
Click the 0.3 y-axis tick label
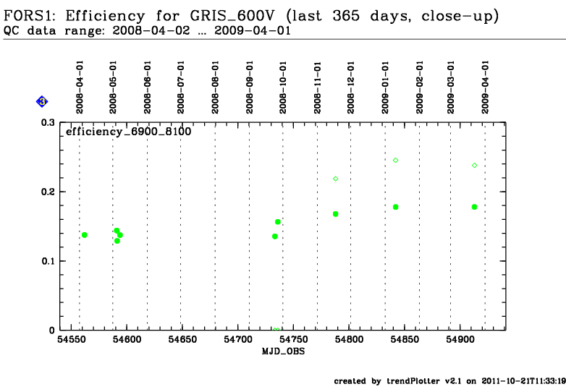(x=47, y=123)
